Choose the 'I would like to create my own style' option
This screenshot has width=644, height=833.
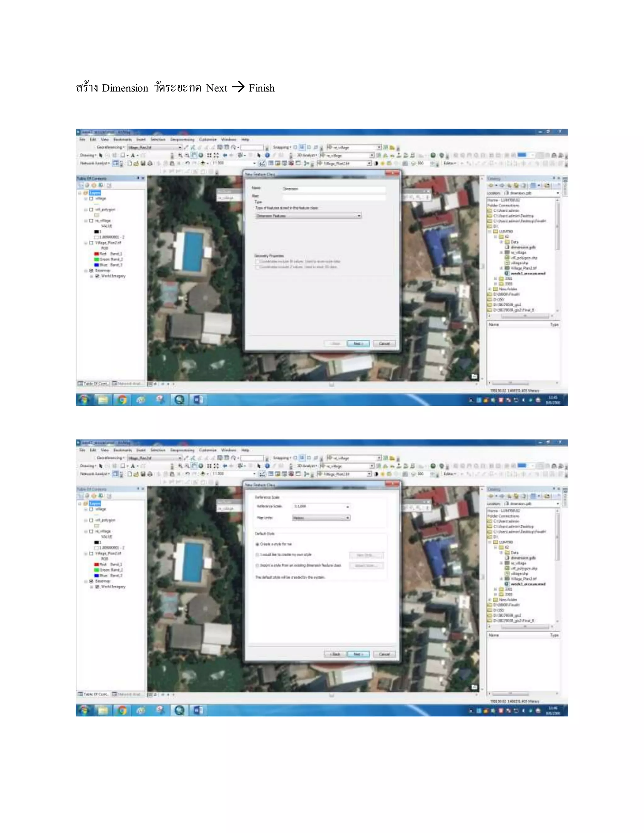pyautogui.click(x=258, y=554)
